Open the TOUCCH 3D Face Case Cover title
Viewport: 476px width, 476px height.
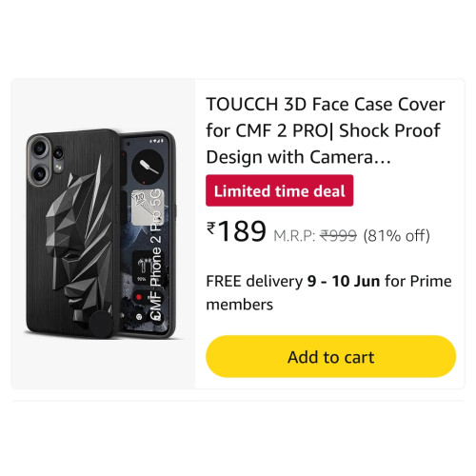(x=326, y=130)
